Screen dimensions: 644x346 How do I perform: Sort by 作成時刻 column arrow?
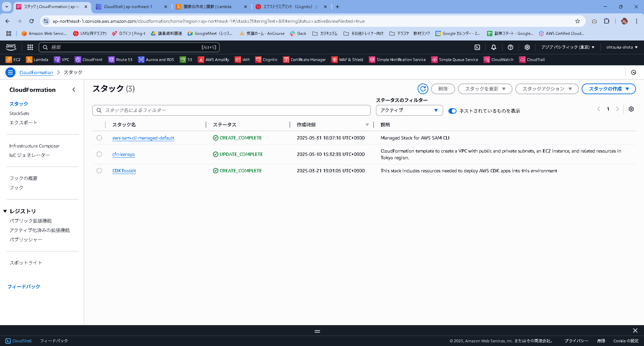(367, 125)
